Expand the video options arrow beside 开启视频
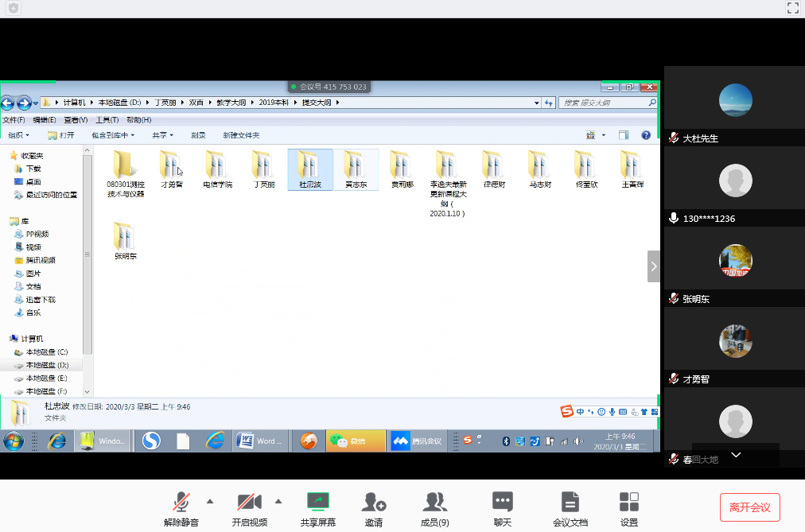Screen dimensions: 805x532 point(278,501)
